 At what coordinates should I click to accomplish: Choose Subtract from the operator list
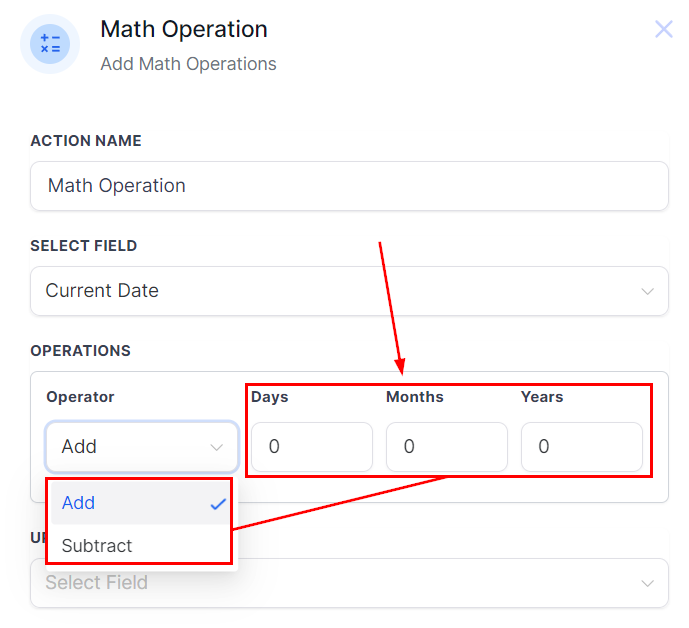[x=97, y=546]
